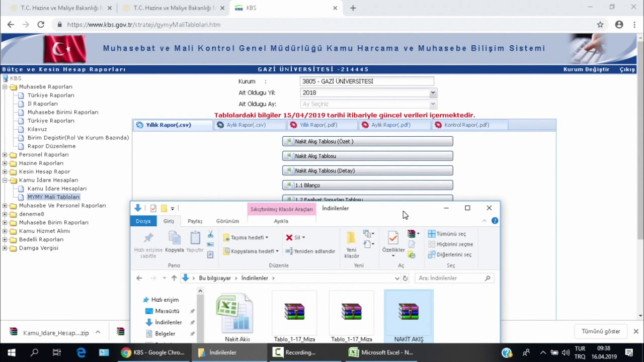
Task: Open Rapor Düzenleme tree item
Action: pyautogui.click(x=51, y=146)
